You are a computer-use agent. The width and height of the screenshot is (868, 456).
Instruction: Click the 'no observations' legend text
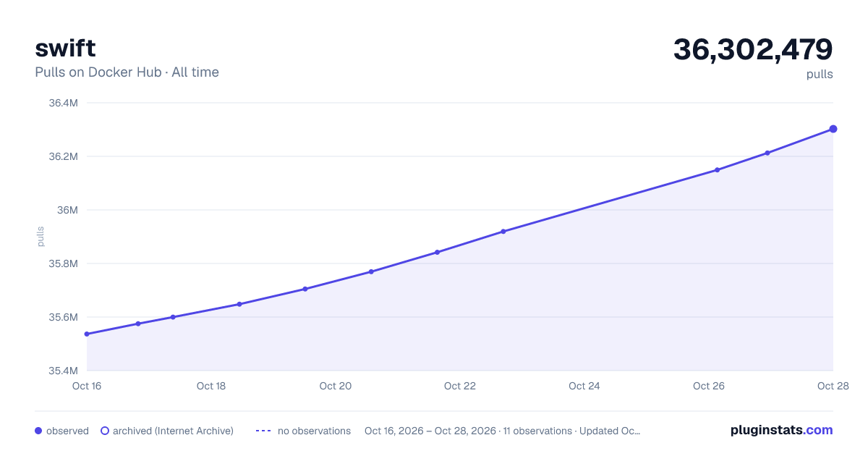click(x=314, y=431)
